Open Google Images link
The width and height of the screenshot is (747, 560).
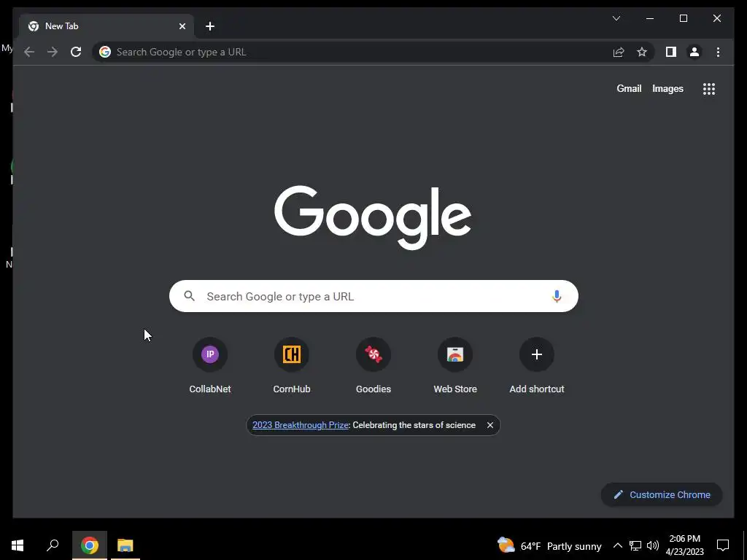point(667,88)
